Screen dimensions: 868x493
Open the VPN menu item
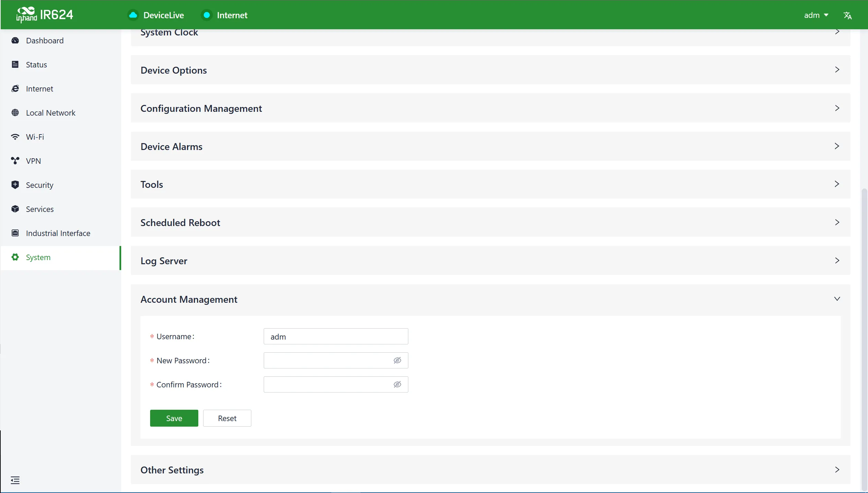coord(61,161)
